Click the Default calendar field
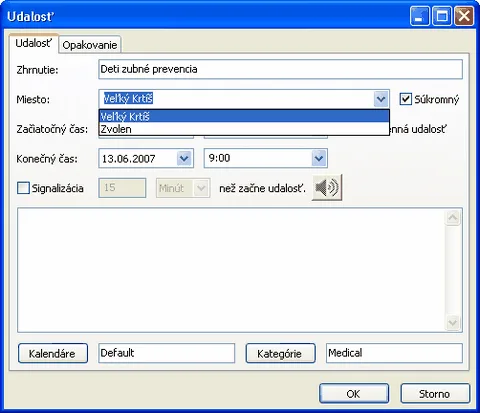This screenshot has height=413, width=480. (x=167, y=353)
